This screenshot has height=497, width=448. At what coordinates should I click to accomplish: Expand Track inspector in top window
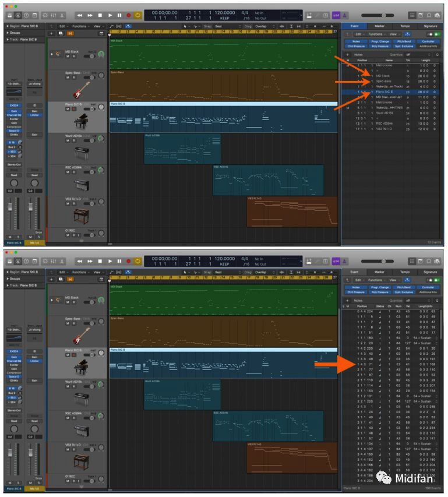(x=8, y=39)
